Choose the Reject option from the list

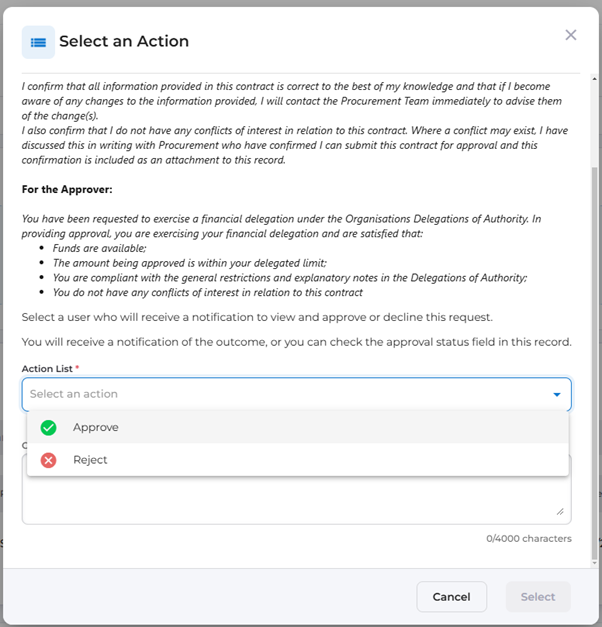[90, 460]
